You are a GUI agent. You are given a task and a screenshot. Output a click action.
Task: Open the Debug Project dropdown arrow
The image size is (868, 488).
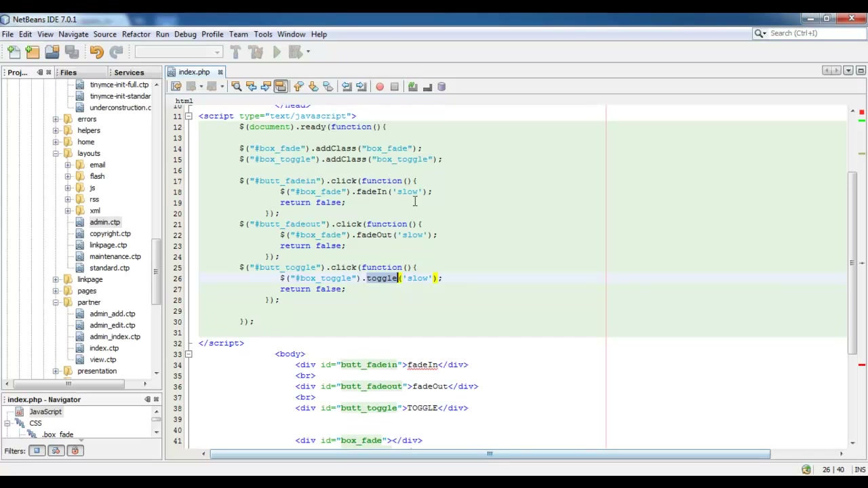click(308, 52)
